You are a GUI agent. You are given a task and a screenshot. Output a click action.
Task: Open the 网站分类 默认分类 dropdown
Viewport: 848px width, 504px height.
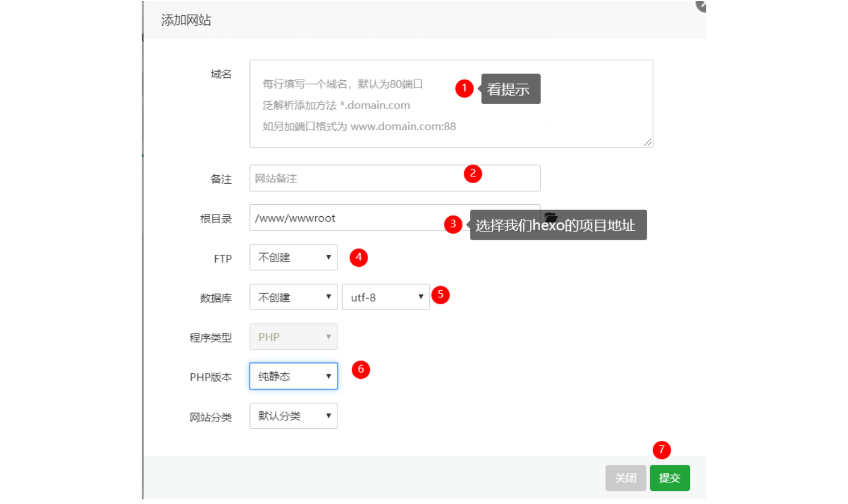click(x=293, y=416)
